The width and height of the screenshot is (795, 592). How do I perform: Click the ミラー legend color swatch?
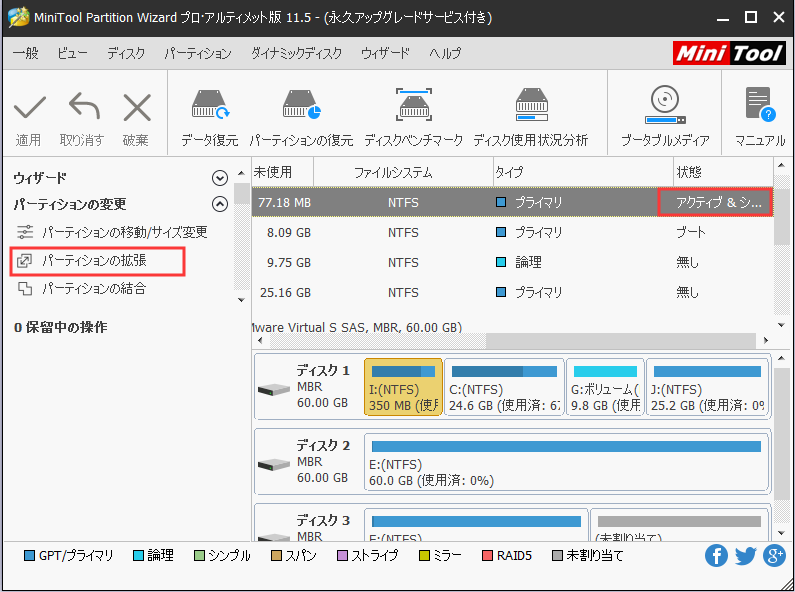pos(424,556)
